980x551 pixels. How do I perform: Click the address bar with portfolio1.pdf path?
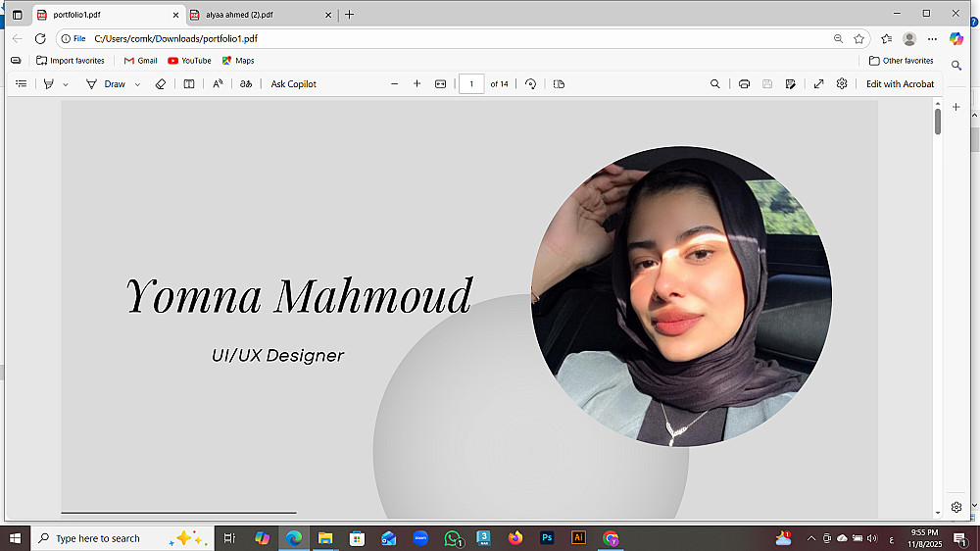(463, 39)
